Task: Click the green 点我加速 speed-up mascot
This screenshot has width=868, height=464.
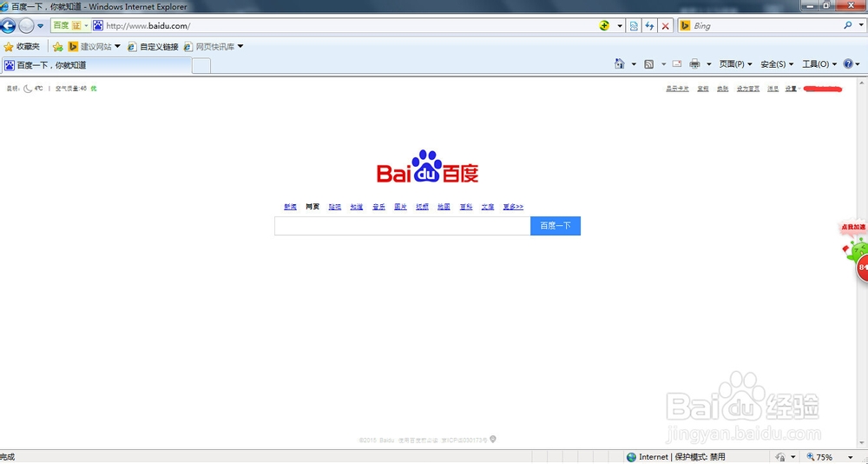Action: (856, 242)
